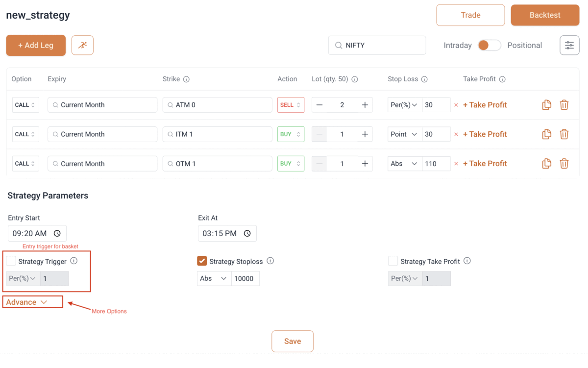Image resolution: width=588 pixels, height=368 pixels.
Task: Open the Abs dropdown under Strategy Stoploss
Action: coord(214,278)
